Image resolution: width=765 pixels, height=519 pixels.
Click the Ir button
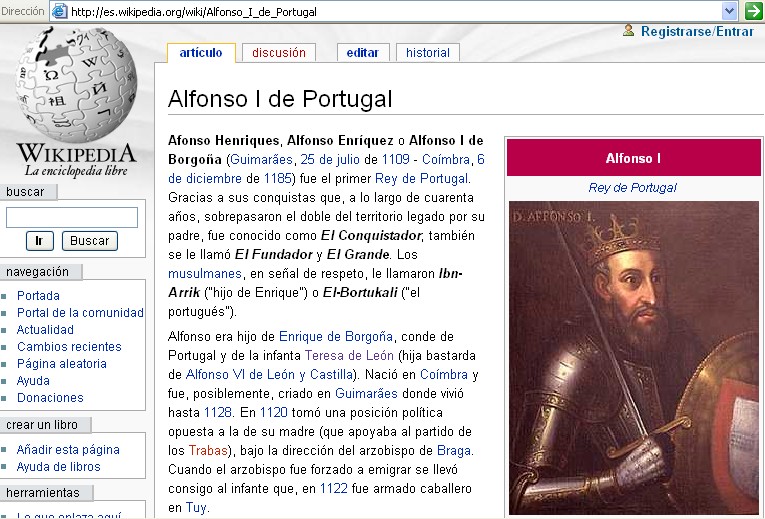40,241
